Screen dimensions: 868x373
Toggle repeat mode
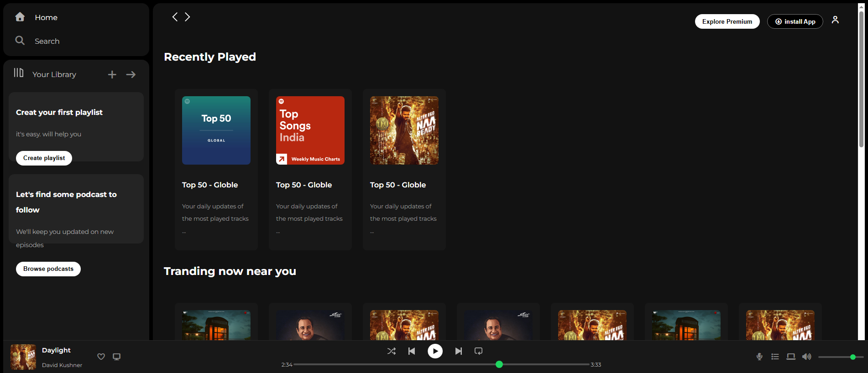tap(478, 351)
